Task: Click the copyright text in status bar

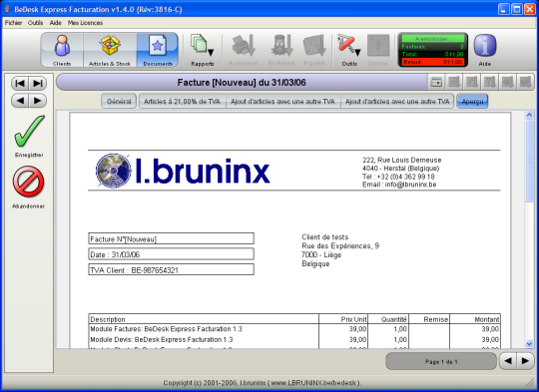Action: [262, 383]
